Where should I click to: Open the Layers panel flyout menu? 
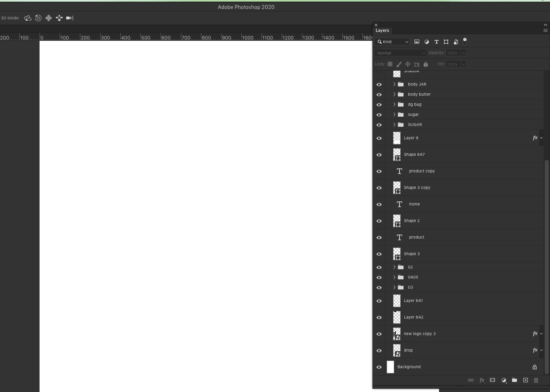[545, 30]
